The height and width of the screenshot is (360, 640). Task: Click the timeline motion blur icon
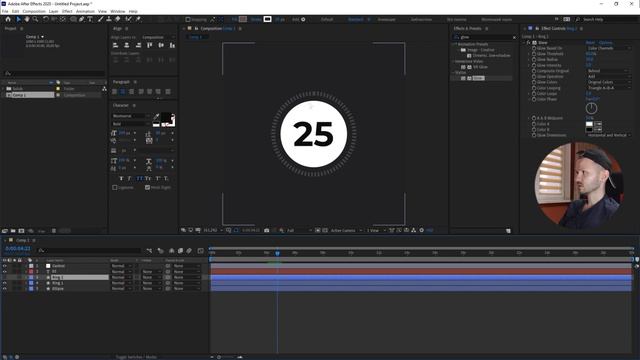tap(189, 251)
